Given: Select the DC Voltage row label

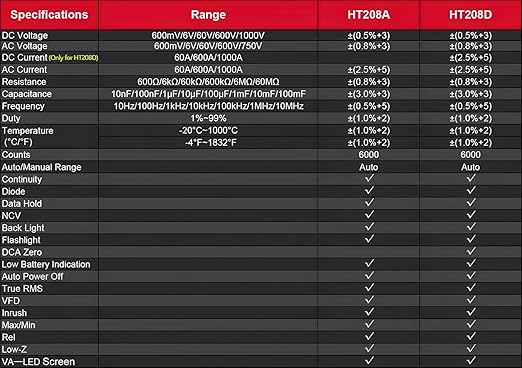Looking at the screenshot, I should [25, 36].
